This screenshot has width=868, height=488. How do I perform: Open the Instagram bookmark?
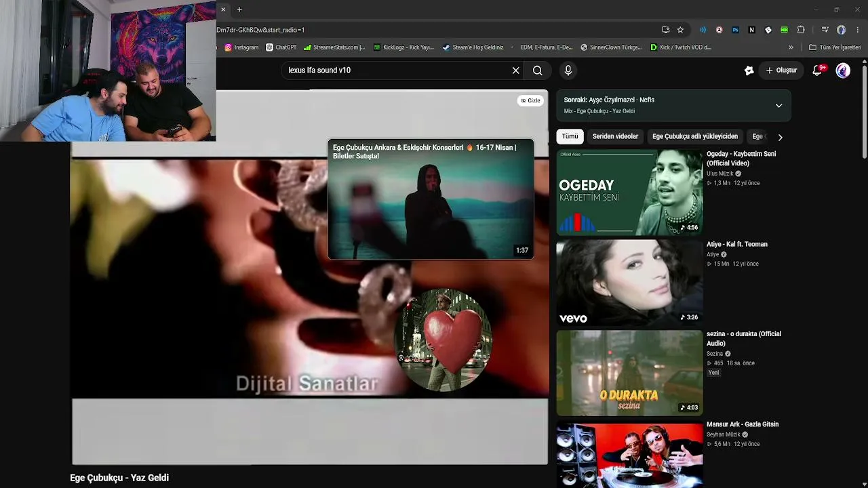241,47
